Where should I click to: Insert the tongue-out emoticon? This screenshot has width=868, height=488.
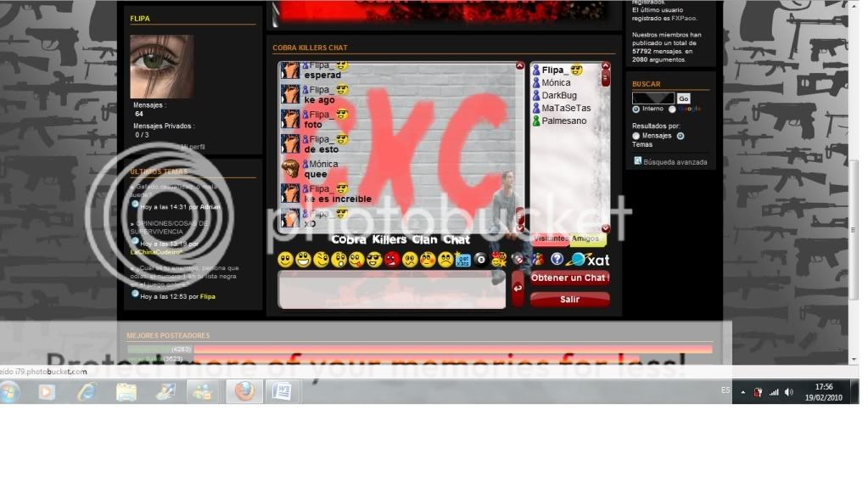[356, 260]
